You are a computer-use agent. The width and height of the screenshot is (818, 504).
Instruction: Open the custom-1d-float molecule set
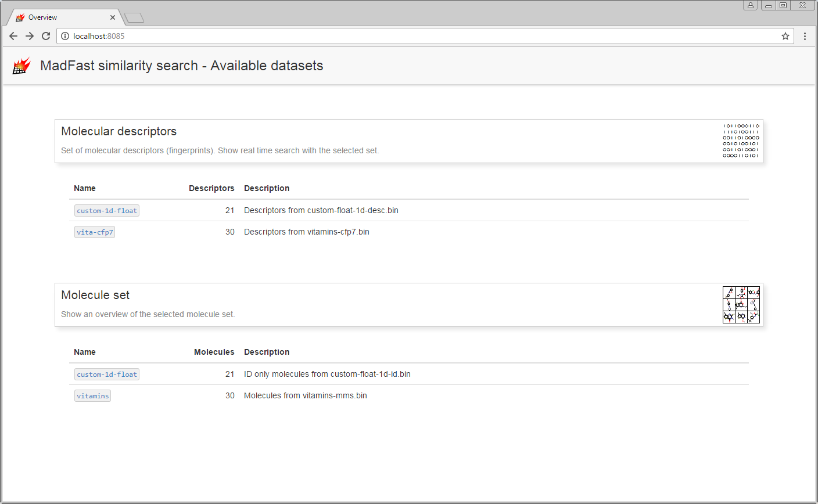pos(107,375)
